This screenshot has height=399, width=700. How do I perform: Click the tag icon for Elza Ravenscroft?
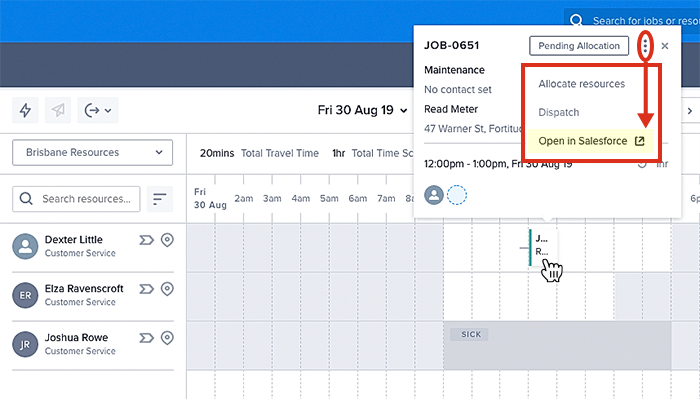pos(146,289)
